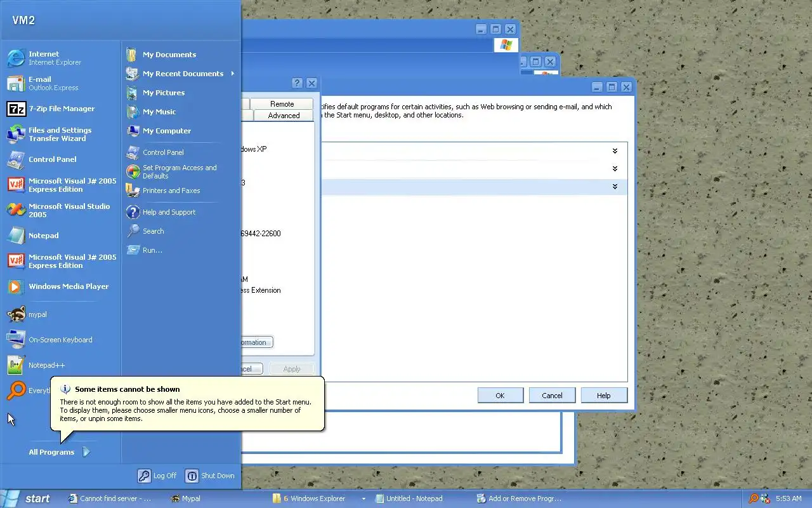The width and height of the screenshot is (812, 508).
Task: Switch to Remote tab in System Properties
Action: point(282,104)
